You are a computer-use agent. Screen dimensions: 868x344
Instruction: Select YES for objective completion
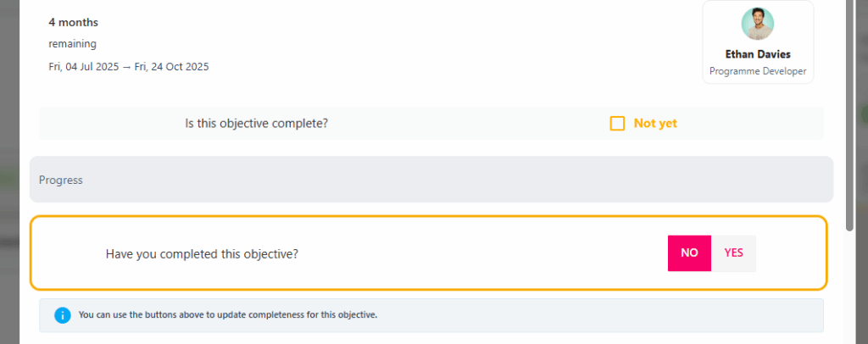pos(733,253)
